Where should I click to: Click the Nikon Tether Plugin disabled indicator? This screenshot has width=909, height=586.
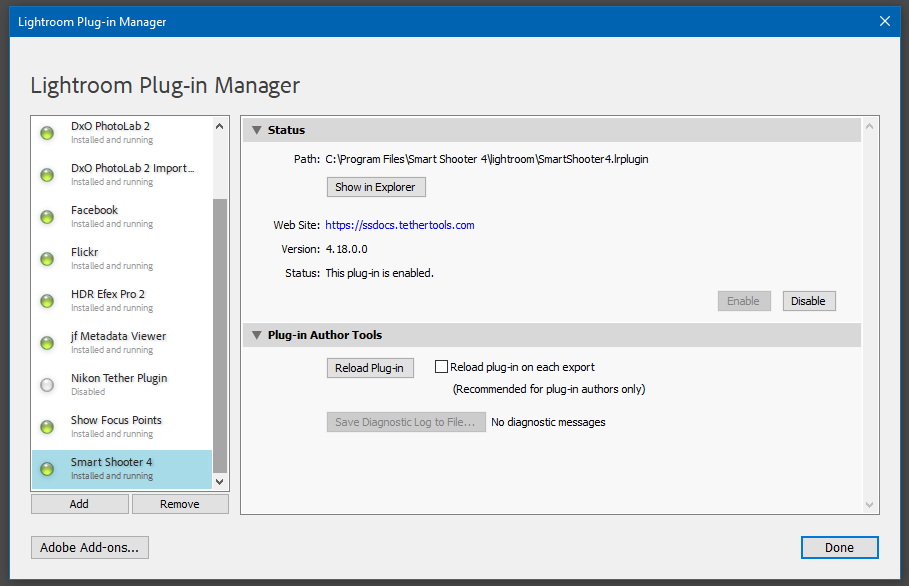47,385
